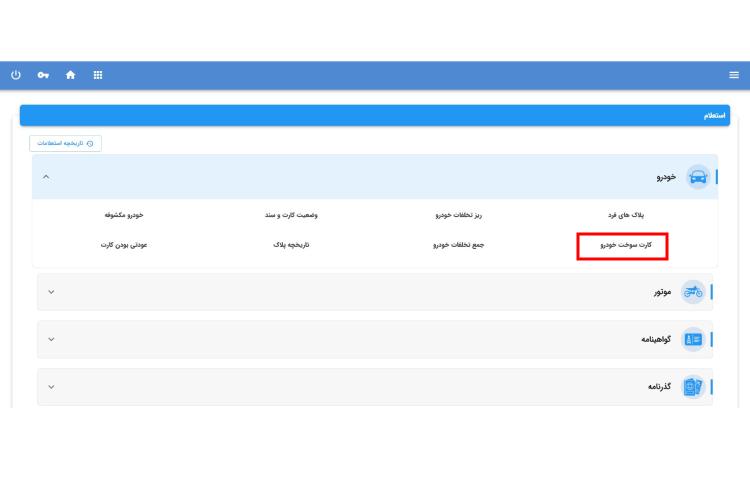Screen dimensions: 750x500
Task: Open تاریخچه استعلامات history button
Action: (65, 143)
